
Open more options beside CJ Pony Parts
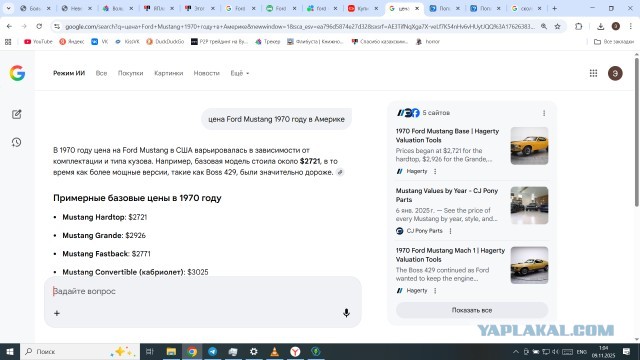tap(450, 231)
